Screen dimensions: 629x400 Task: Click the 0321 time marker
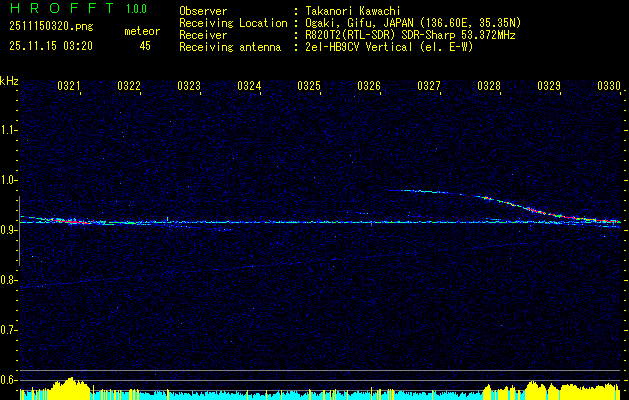69,87
